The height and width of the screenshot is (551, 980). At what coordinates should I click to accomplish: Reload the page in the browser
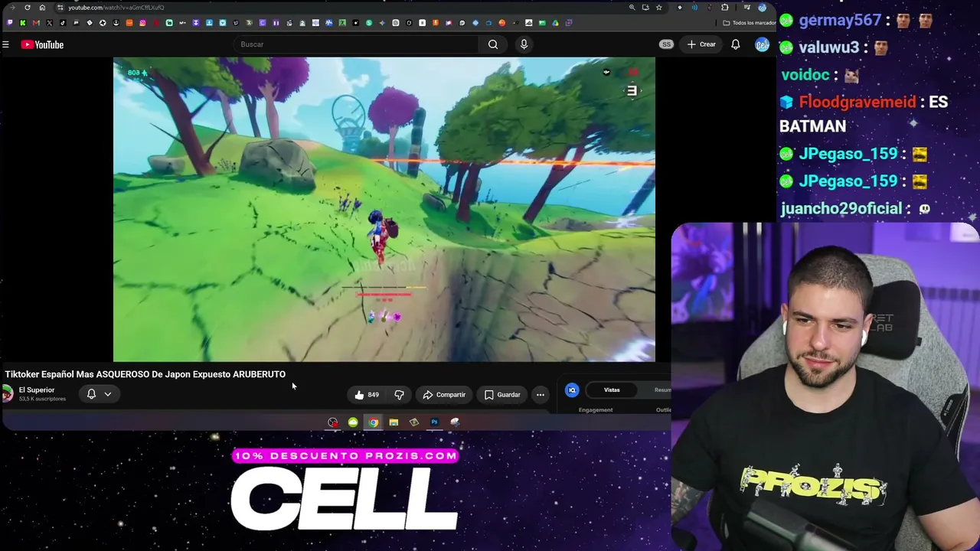coord(27,8)
